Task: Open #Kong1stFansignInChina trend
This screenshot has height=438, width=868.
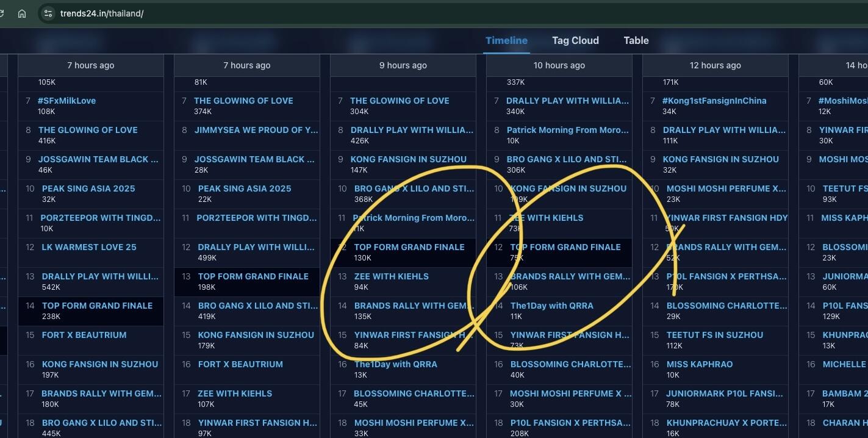Action: coord(714,101)
